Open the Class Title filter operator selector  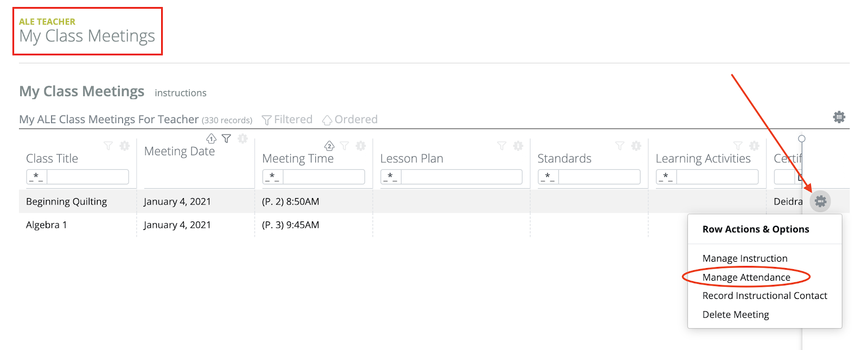(x=36, y=177)
